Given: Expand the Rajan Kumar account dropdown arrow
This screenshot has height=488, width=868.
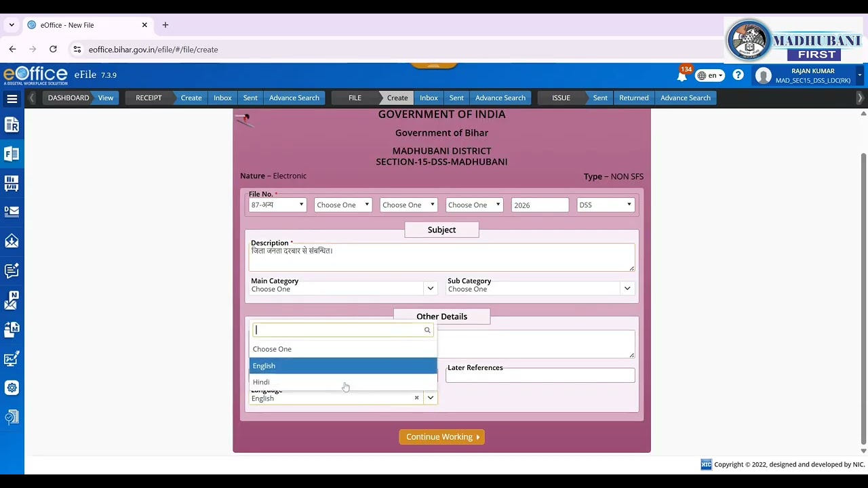Looking at the screenshot, I should (x=860, y=75).
